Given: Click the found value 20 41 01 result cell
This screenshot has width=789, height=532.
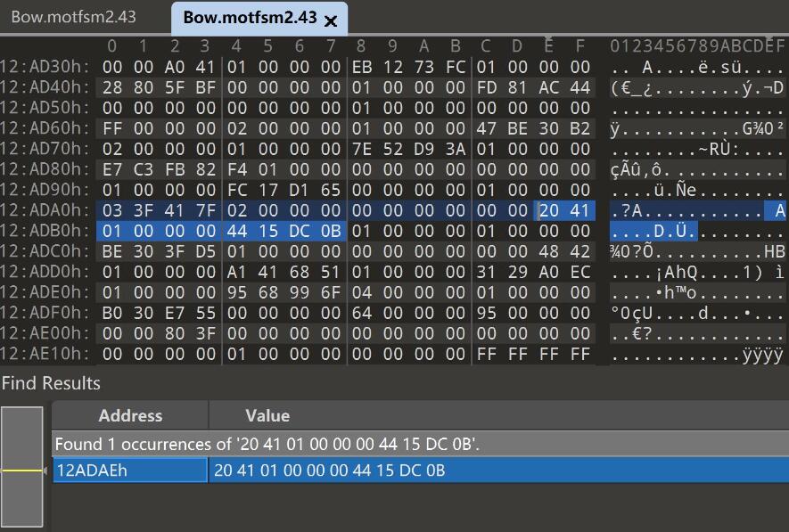Looking at the screenshot, I should coord(329,471).
